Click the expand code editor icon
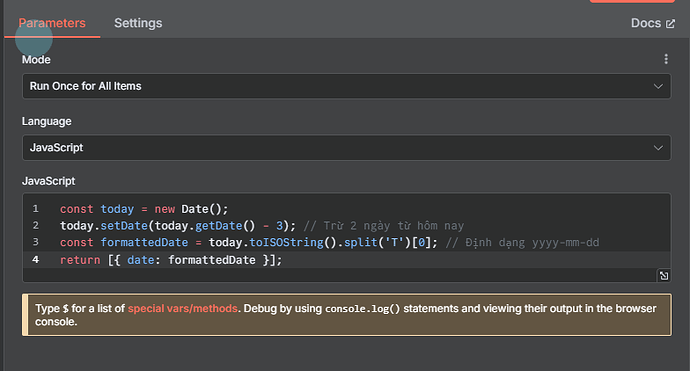 (x=664, y=275)
